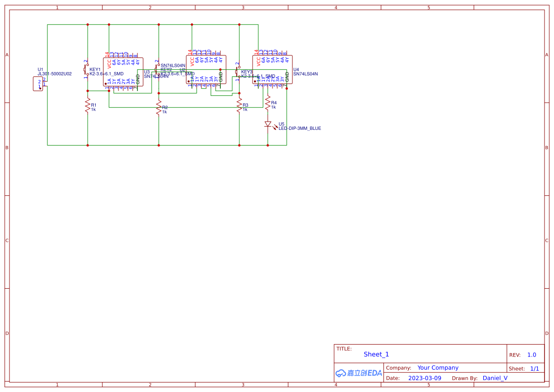Select the U1 connector symbol
This screenshot has width=554, height=392.
click(38, 84)
